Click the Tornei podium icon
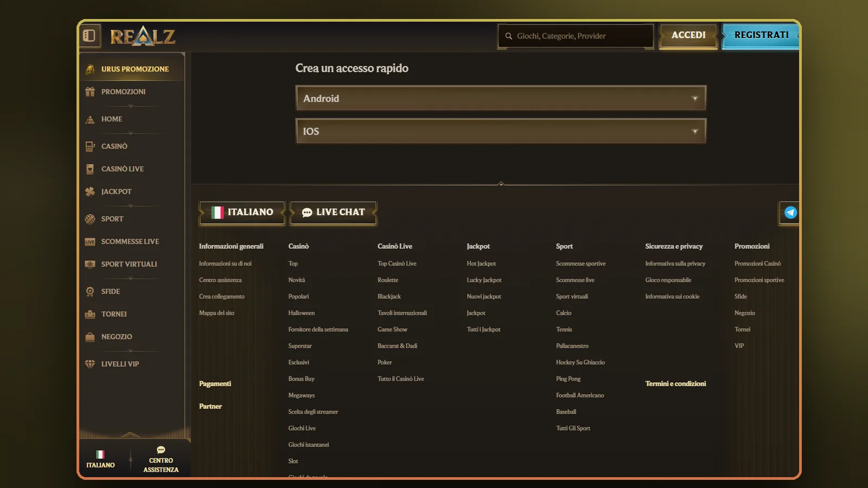Image resolution: width=868 pixels, height=488 pixels. [x=90, y=314]
